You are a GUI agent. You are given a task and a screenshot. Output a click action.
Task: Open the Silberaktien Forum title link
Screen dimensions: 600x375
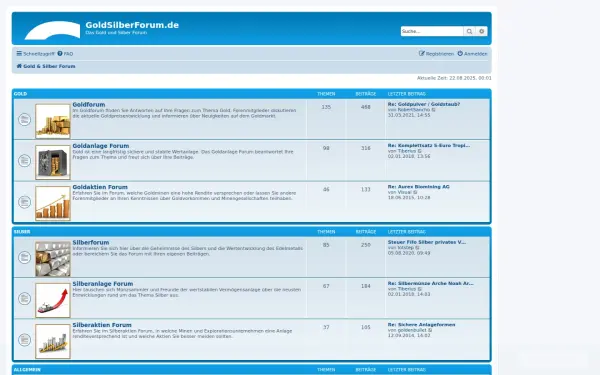pyautogui.click(x=102, y=325)
